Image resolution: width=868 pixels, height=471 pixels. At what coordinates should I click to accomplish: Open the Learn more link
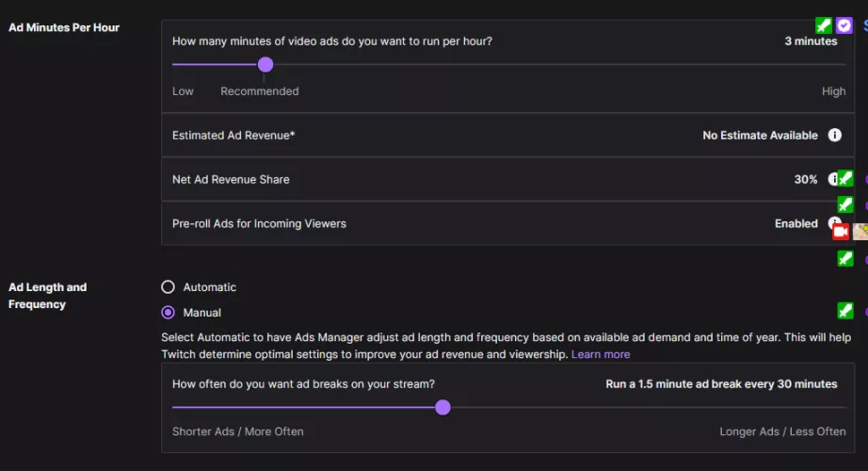(x=601, y=354)
